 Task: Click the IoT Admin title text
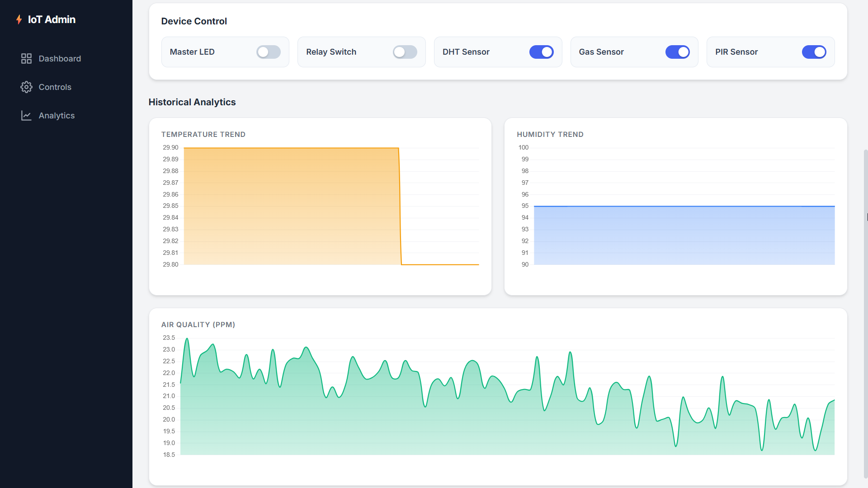click(52, 19)
